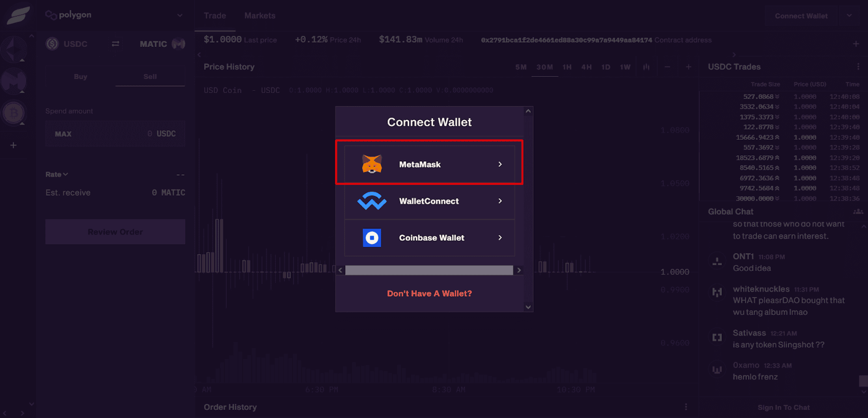Click MAX spend amount button
868x418 pixels.
[x=63, y=134]
